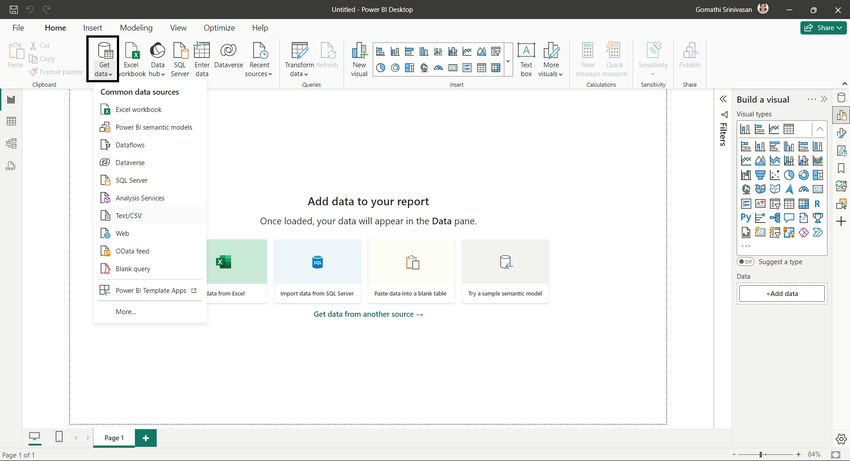Click the user profile picture
850x461 pixels.
point(763,9)
